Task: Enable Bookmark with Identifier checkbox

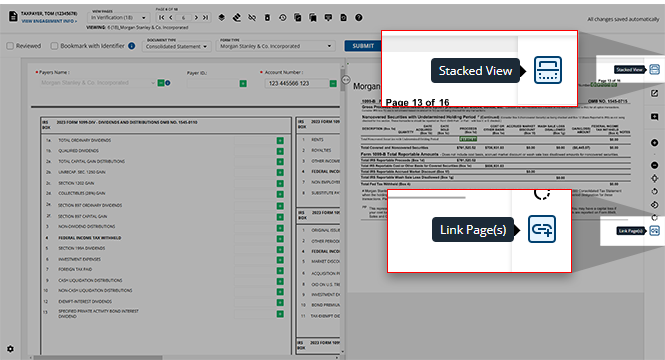Action: point(54,46)
